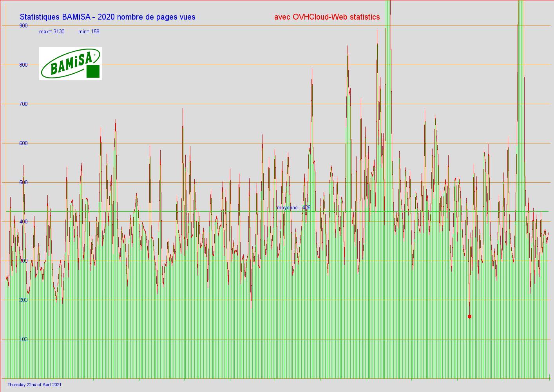Click the last green x-axis tick mark

click(549, 377)
